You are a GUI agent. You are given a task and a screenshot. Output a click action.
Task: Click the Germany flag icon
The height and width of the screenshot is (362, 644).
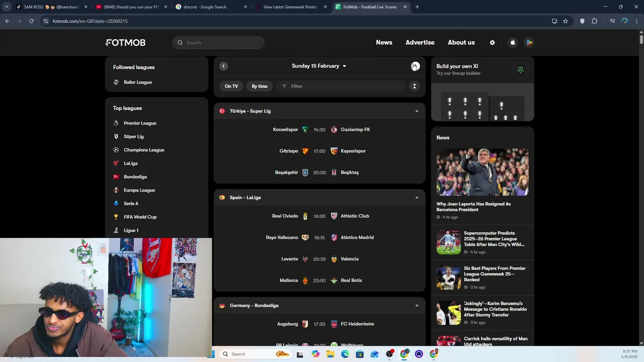click(222, 306)
